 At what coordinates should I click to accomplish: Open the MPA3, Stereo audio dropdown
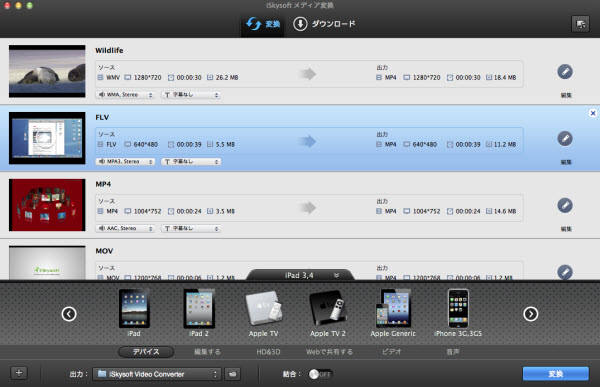pos(125,162)
